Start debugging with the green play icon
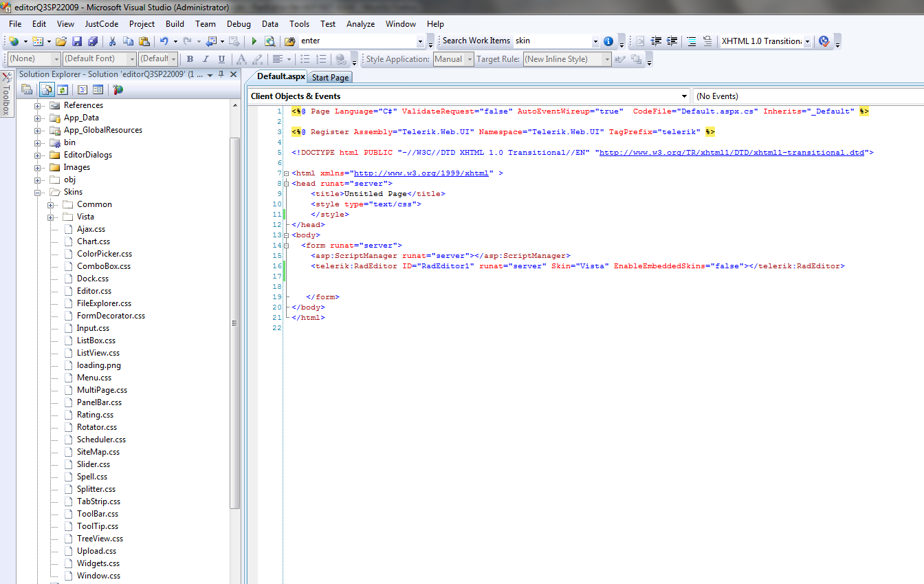This screenshot has height=584, width=924. click(254, 41)
